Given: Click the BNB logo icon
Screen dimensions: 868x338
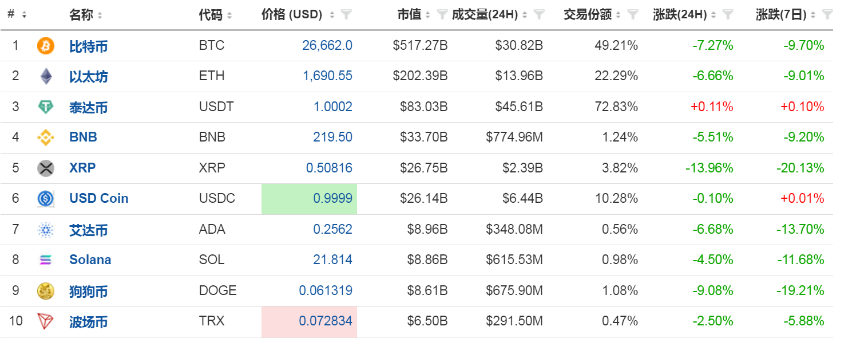Looking at the screenshot, I should click(45, 137).
